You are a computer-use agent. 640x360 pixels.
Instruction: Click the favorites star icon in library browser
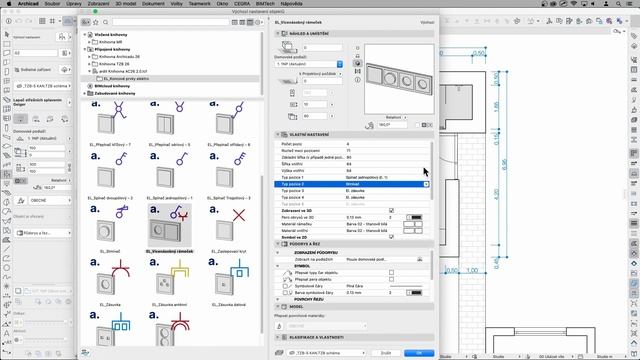point(96,22)
